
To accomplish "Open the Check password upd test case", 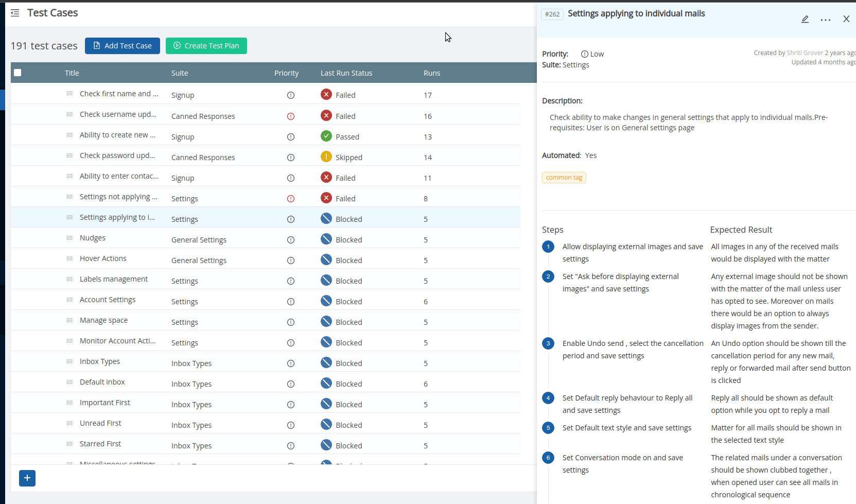I will pyautogui.click(x=117, y=155).
